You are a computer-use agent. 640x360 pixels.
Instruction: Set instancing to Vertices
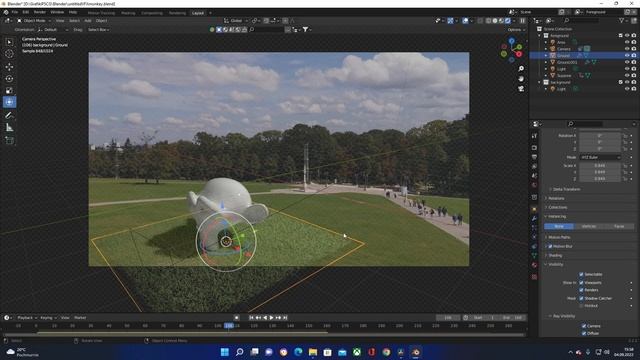(x=589, y=226)
